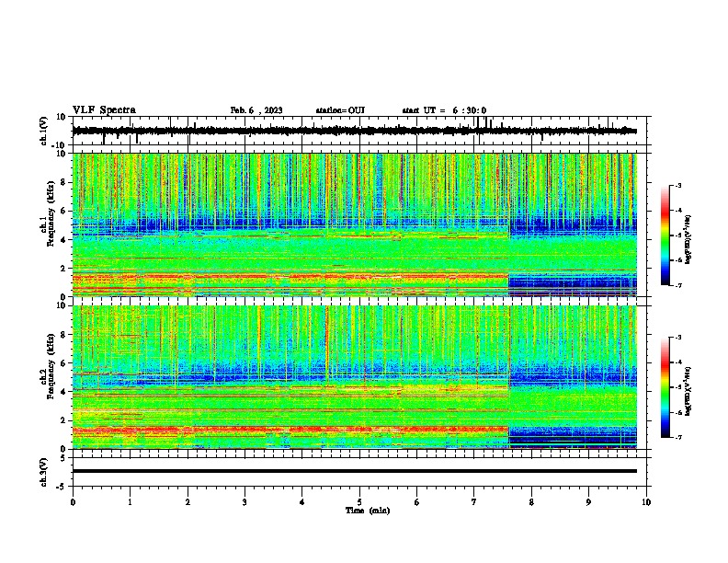Image resolution: width=728 pixels, height=563 pixels.
Task: Click the ch.1 spectrogram color scale bar
Action: (665, 236)
